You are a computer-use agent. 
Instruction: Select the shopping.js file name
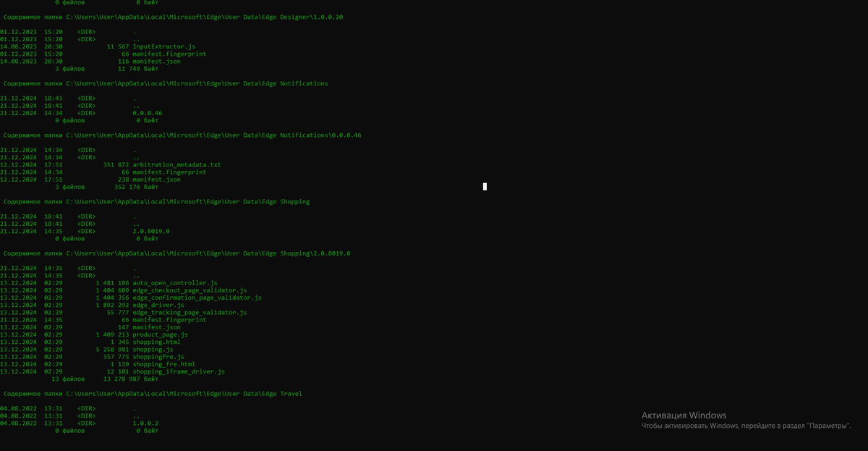(153, 349)
